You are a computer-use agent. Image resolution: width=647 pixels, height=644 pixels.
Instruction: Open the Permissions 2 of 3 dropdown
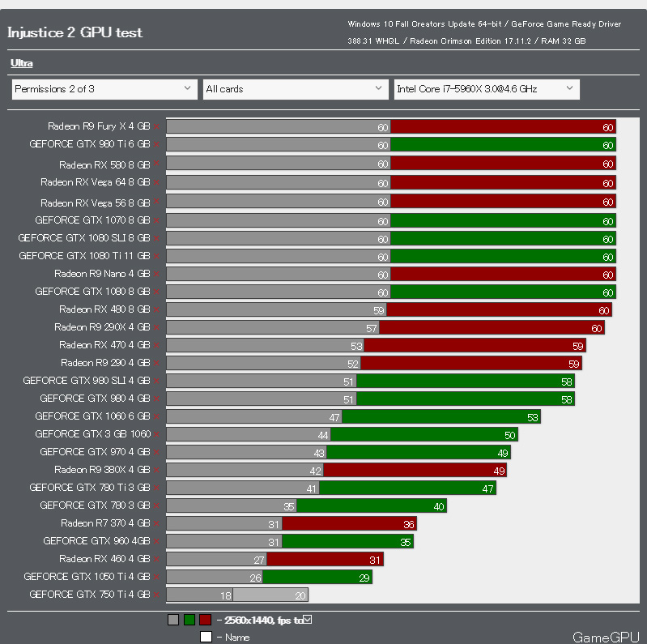coord(104,89)
